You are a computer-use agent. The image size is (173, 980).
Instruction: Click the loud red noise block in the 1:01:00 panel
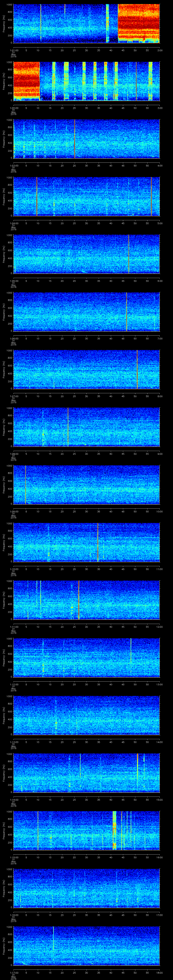(x=139, y=22)
